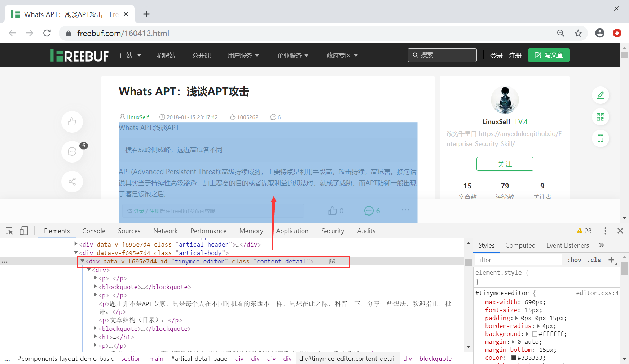Open comments via left sidebar comment bubble
Screen dimensions: 629x364
pos(72,151)
